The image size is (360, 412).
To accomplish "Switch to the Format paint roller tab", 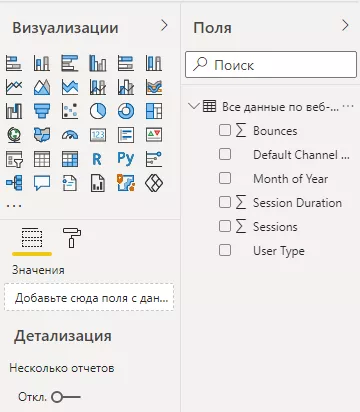I will tap(71, 238).
